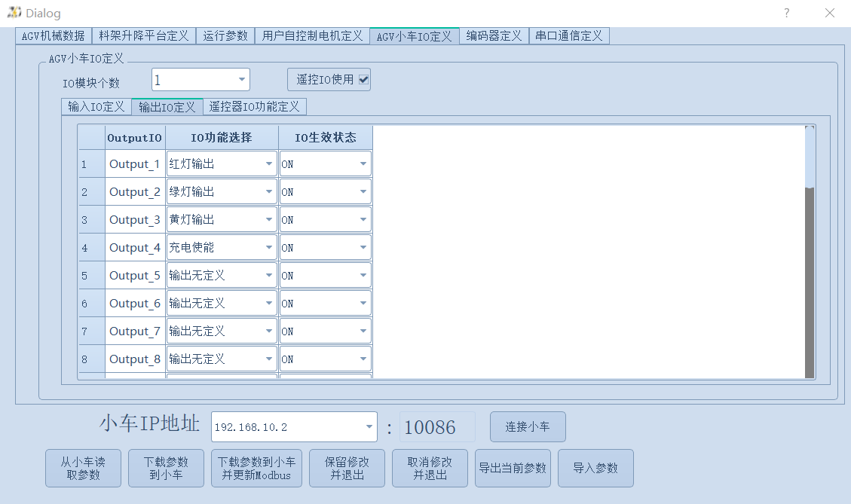Click the port number field showing 10086

(x=436, y=426)
